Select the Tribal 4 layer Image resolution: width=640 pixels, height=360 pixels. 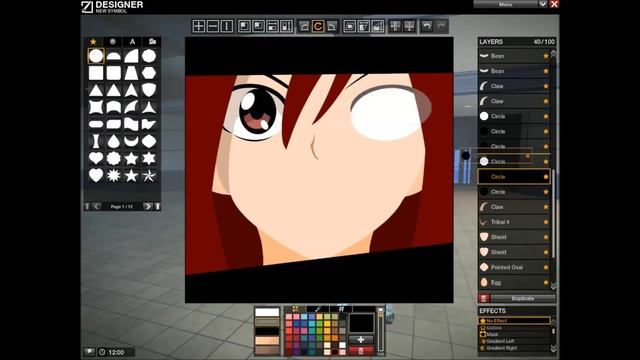point(514,222)
